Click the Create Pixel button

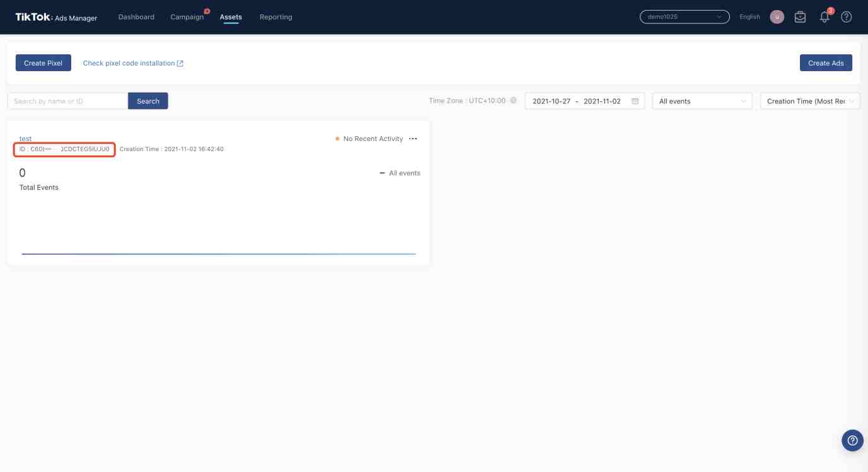43,63
